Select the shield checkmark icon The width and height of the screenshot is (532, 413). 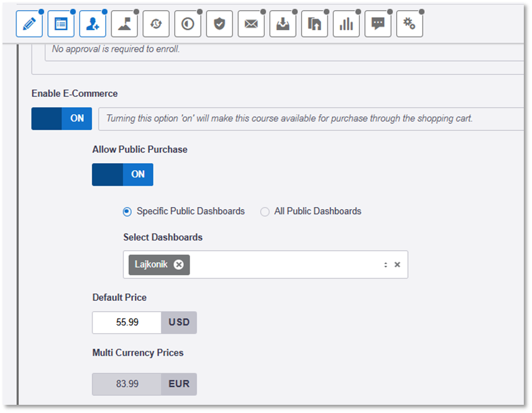click(219, 24)
